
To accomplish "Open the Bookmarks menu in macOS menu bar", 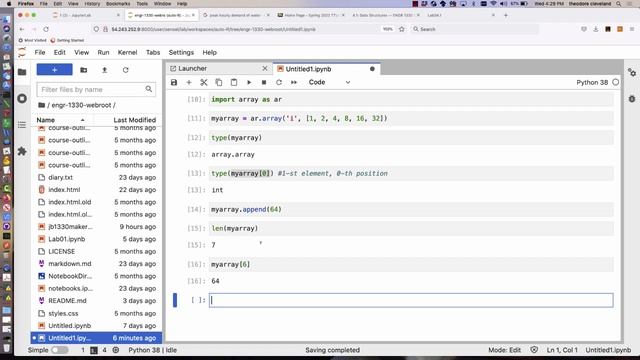I will [x=118, y=4].
